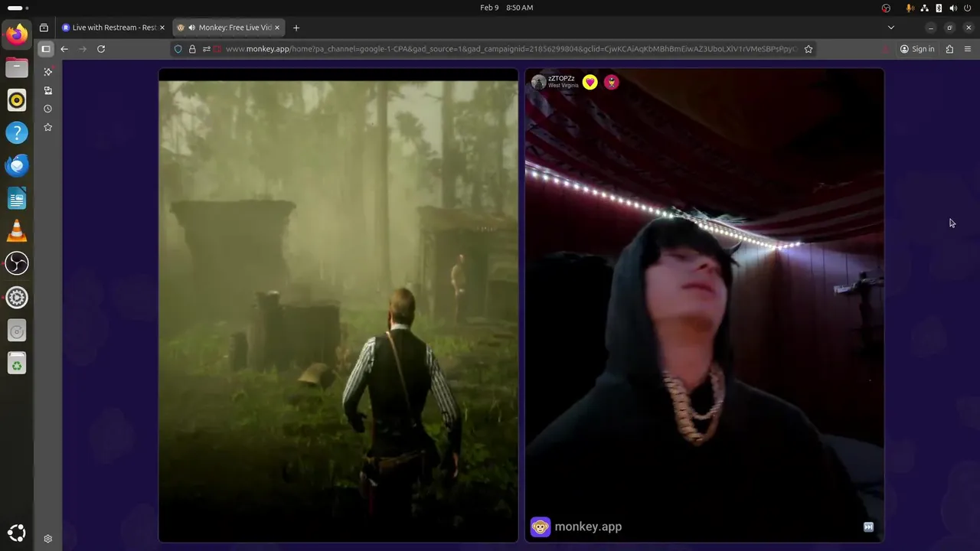This screenshot has width=980, height=551.
Task: Click the Sign in account button
Action: [x=917, y=49]
